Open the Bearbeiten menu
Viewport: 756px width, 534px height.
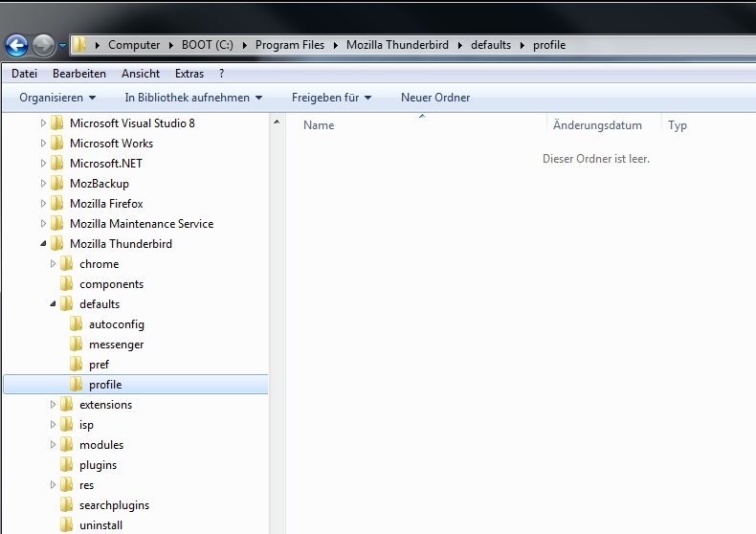pos(79,74)
